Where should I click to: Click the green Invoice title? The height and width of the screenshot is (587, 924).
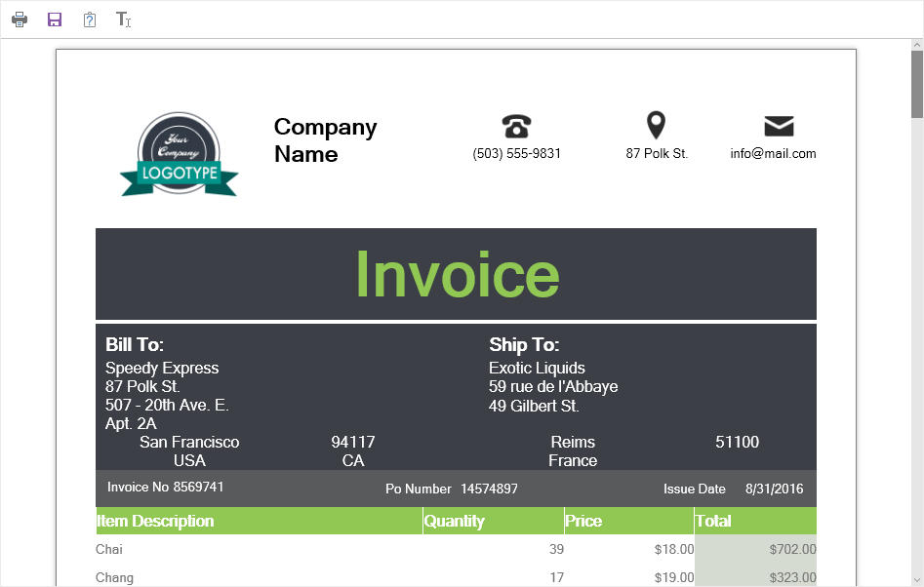[458, 274]
